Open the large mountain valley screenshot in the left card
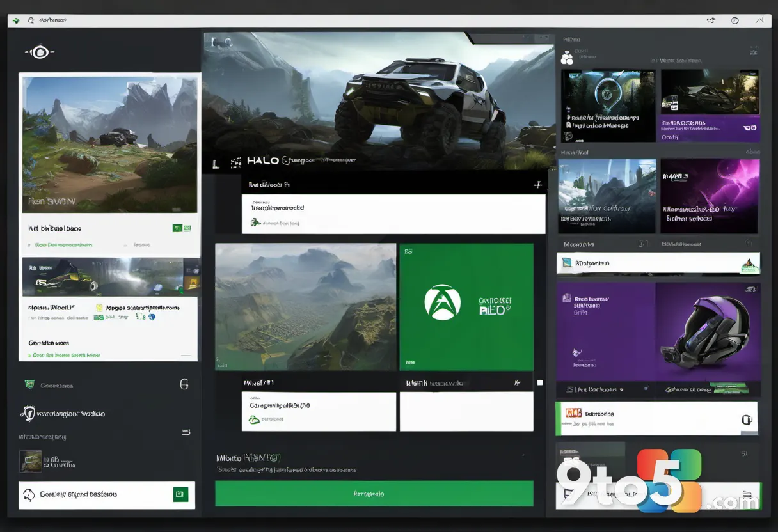The height and width of the screenshot is (532, 778). pyautogui.click(x=110, y=145)
